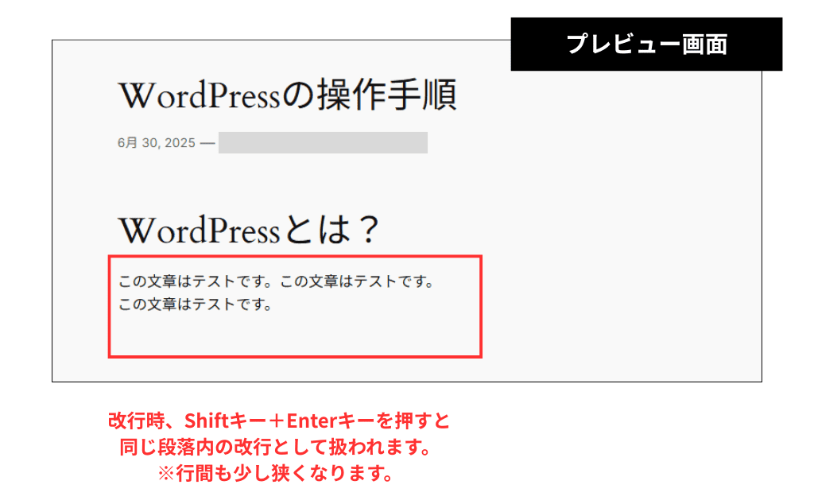Image resolution: width=814 pixels, height=504 pixels.
Task: Click the red Shift＋Enter annotation text
Action: point(278,421)
